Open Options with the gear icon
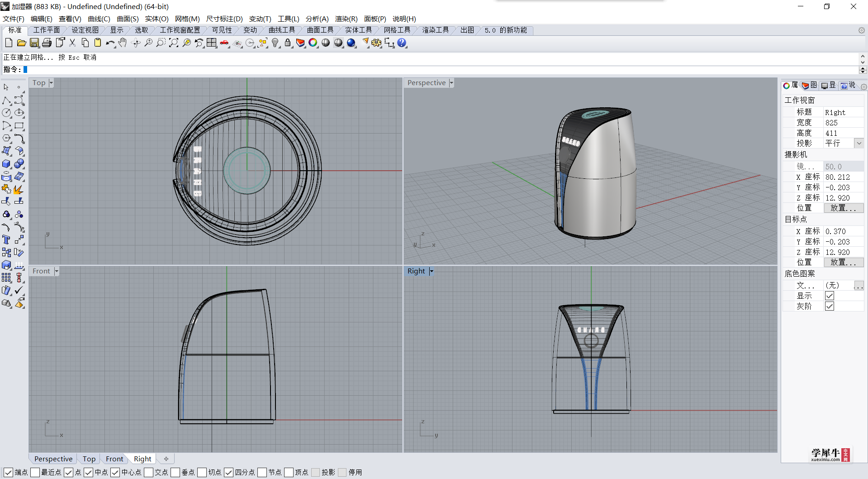This screenshot has height=479, width=868. pos(376,43)
